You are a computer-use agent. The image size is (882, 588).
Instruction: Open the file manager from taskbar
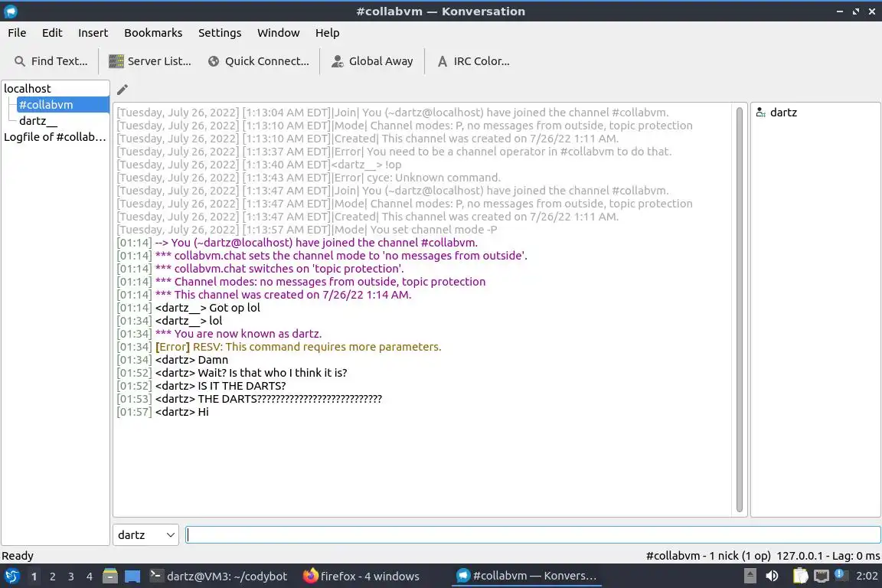(110, 577)
